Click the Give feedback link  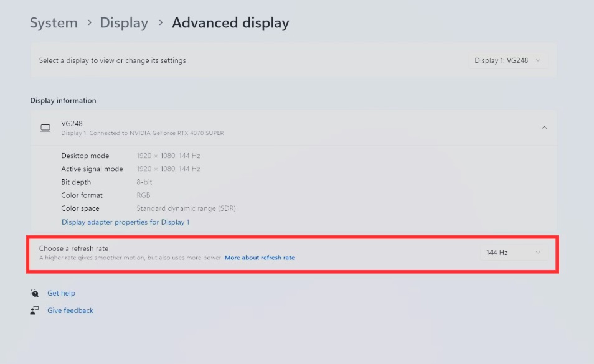coord(70,310)
